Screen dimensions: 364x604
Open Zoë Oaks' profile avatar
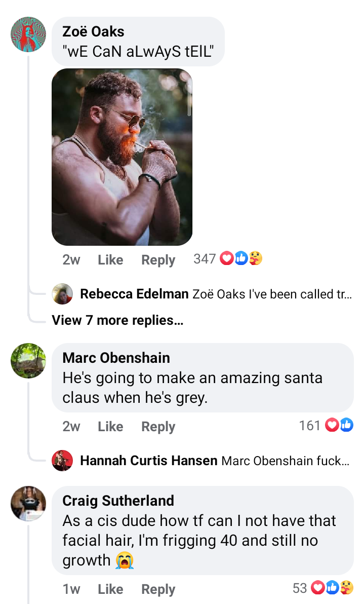(28, 34)
